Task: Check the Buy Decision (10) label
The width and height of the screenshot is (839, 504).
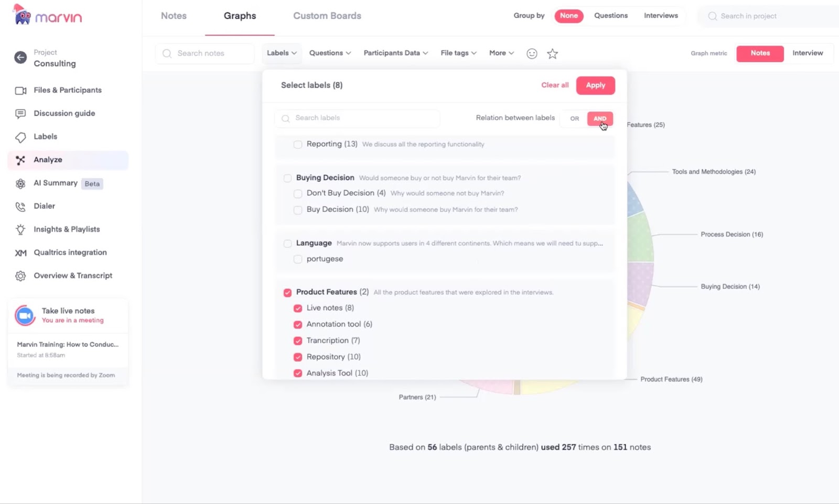Action: [x=298, y=210]
